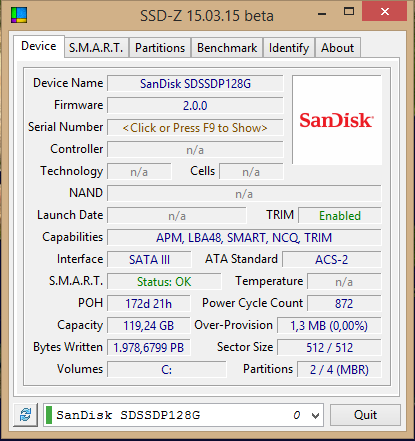
Task: Click the Temperature n/a field
Action: click(x=344, y=282)
